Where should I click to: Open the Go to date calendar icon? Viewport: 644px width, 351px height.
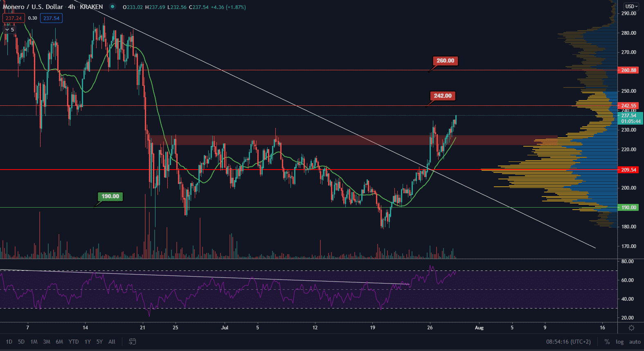coord(132,342)
